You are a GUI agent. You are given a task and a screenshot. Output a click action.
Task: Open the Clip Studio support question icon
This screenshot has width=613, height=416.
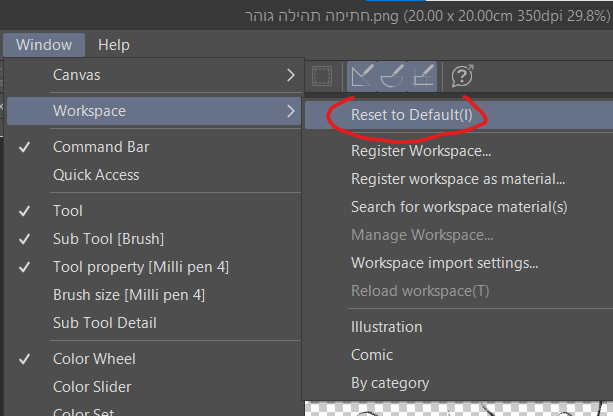click(462, 76)
